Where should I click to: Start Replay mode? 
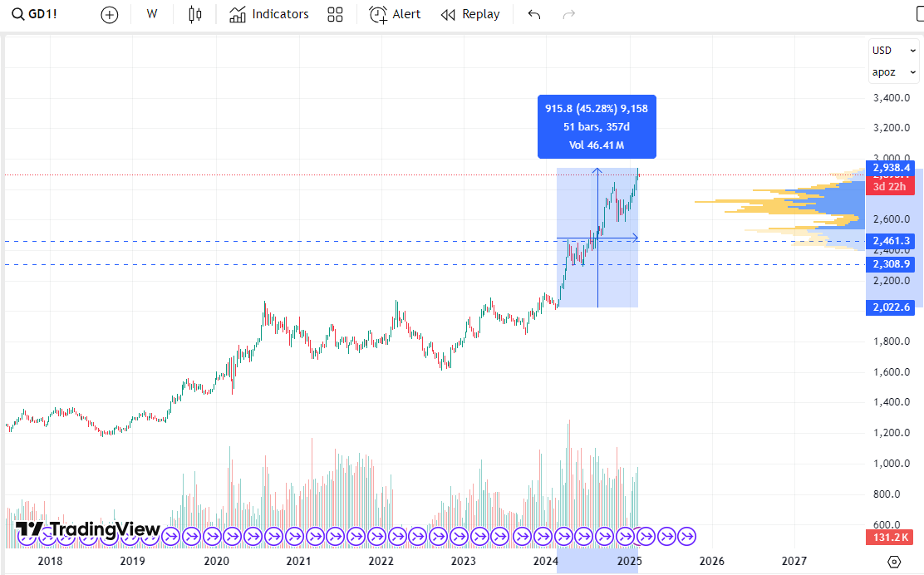pos(470,14)
